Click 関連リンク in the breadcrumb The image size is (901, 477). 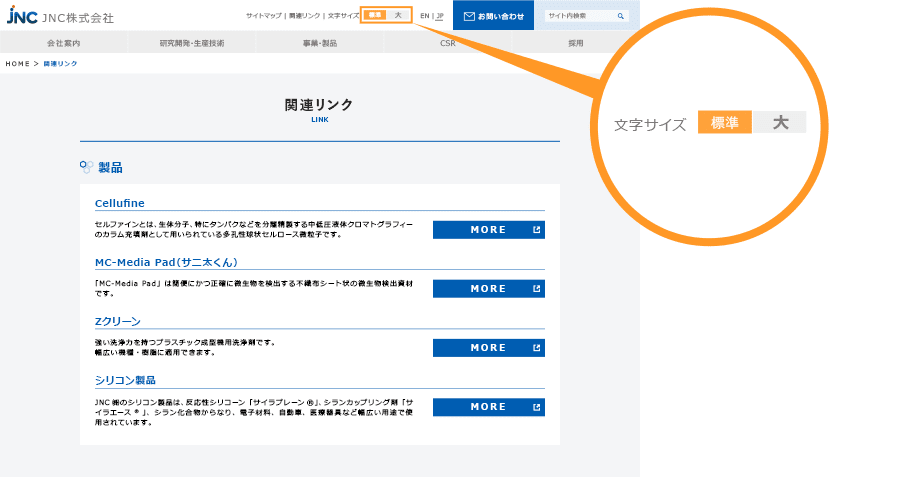tap(60, 64)
